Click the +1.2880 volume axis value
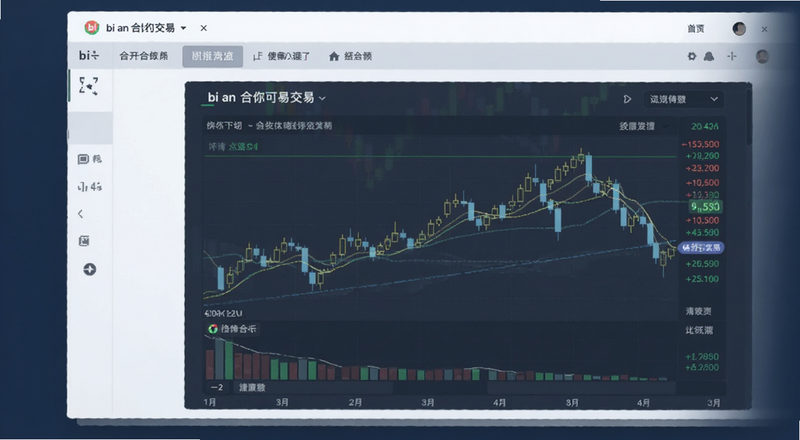The image size is (800, 440). click(703, 357)
